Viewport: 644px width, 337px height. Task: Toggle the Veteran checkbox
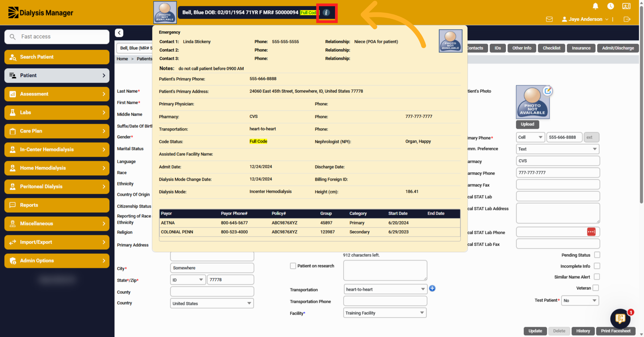(595, 288)
